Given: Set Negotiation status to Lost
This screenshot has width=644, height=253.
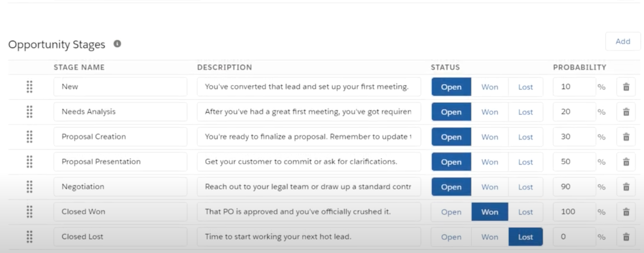Looking at the screenshot, I should [525, 187].
